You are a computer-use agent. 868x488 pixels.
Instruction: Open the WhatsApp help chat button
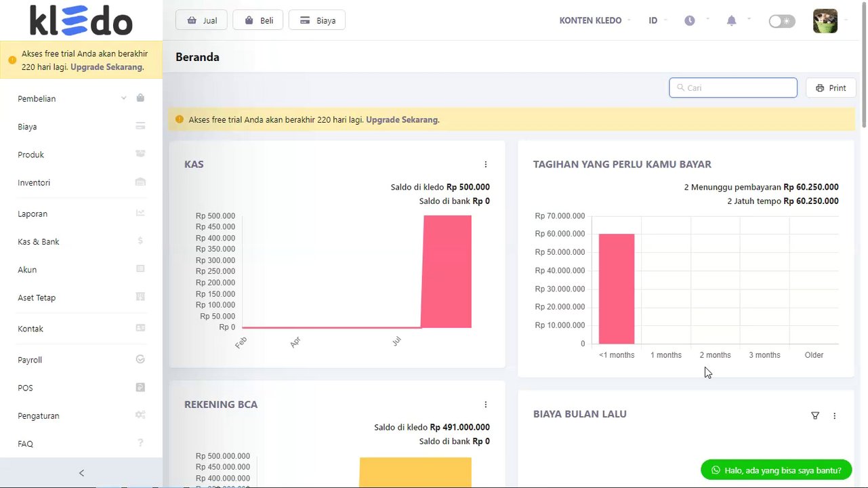pyautogui.click(x=776, y=470)
